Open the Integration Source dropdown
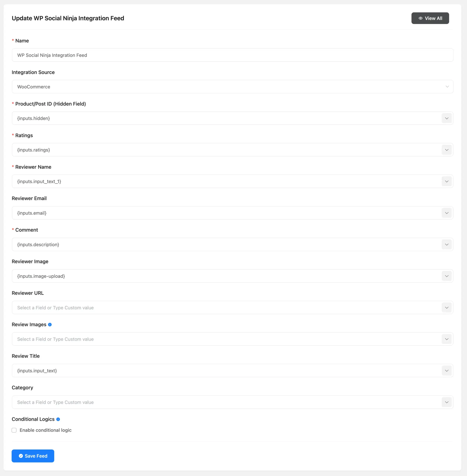The height and width of the screenshot is (476, 467). [447, 86]
